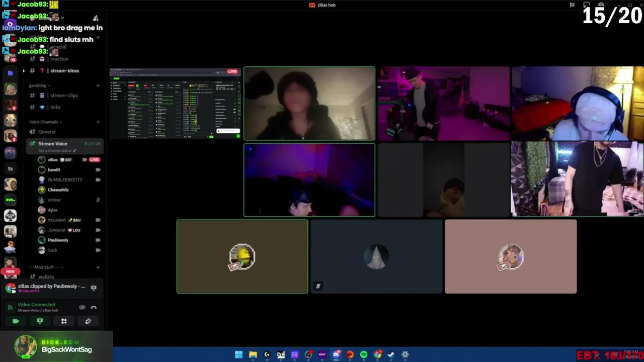Open File Explorer from taskbar

pyautogui.click(x=253, y=354)
